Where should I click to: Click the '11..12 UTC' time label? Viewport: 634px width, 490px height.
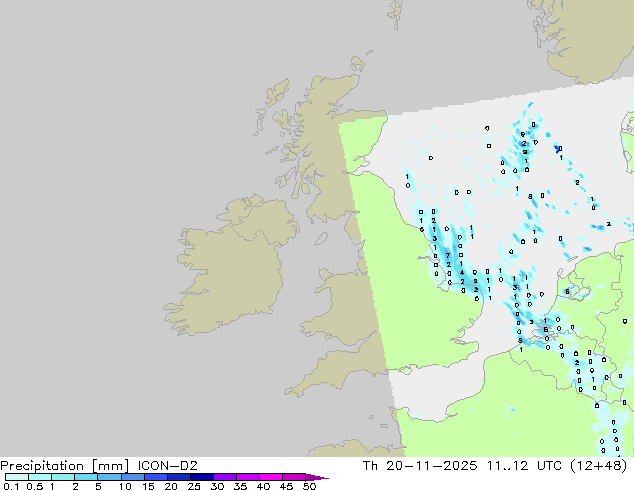tap(530, 464)
